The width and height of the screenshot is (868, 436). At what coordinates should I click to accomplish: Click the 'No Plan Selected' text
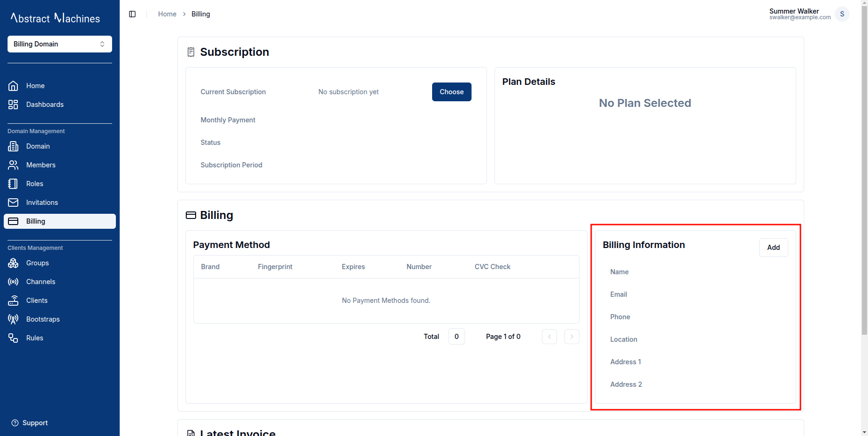pyautogui.click(x=645, y=103)
